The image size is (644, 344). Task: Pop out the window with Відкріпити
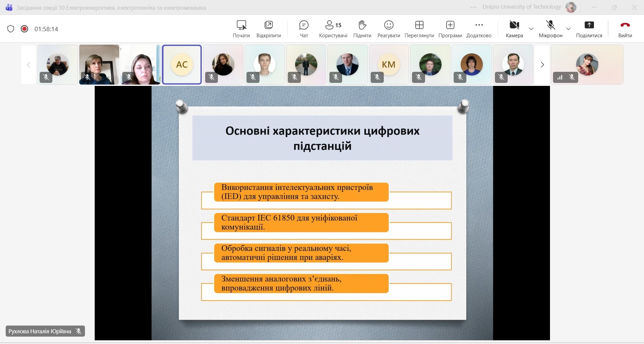tap(268, 29)
